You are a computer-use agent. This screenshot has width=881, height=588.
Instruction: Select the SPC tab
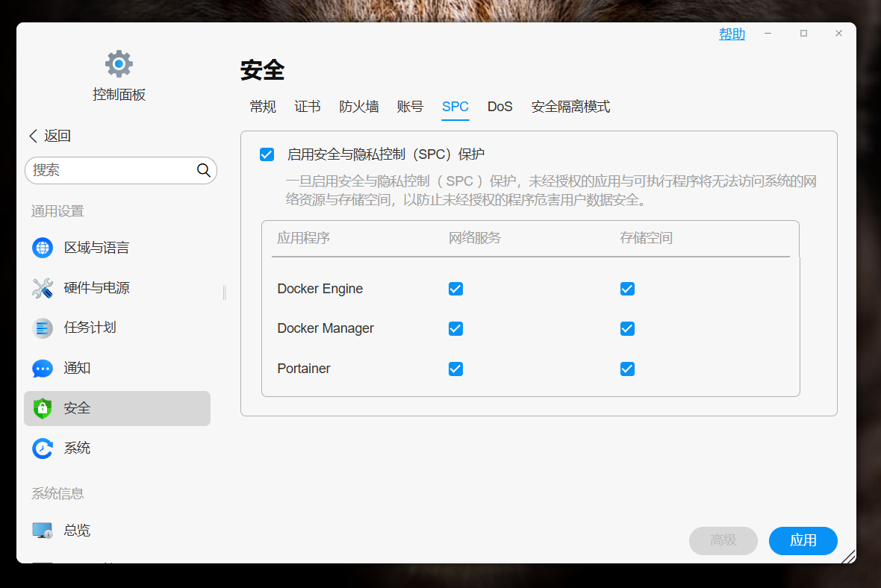pos(455,107)
